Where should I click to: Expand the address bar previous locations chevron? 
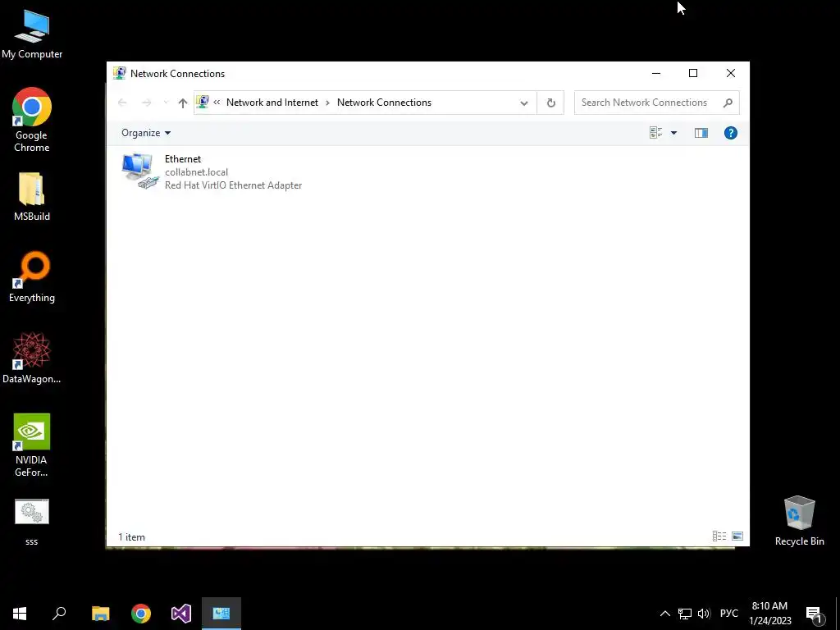pos(524,103)
